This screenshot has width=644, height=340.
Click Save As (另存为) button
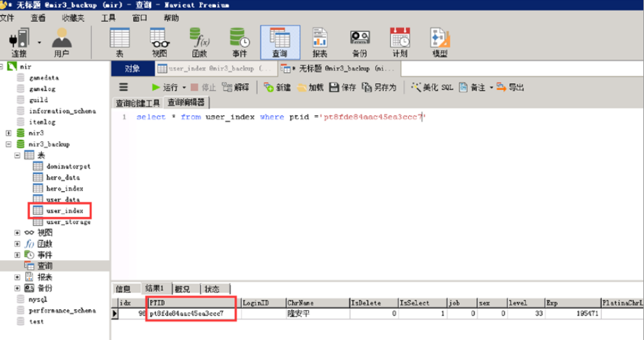379,87
